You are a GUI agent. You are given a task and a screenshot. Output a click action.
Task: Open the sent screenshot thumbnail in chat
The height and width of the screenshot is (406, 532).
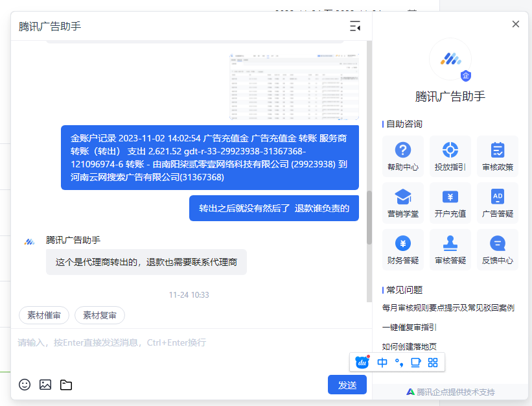pos(294,86)
